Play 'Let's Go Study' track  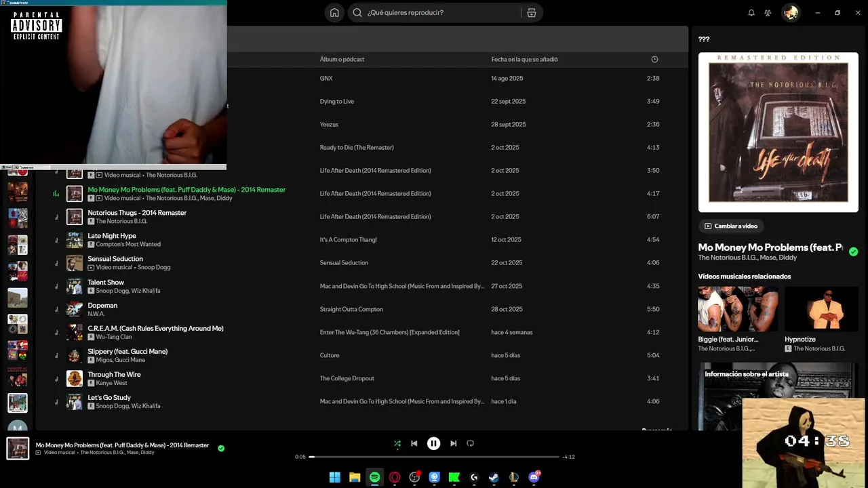click(x=109, y=397)
